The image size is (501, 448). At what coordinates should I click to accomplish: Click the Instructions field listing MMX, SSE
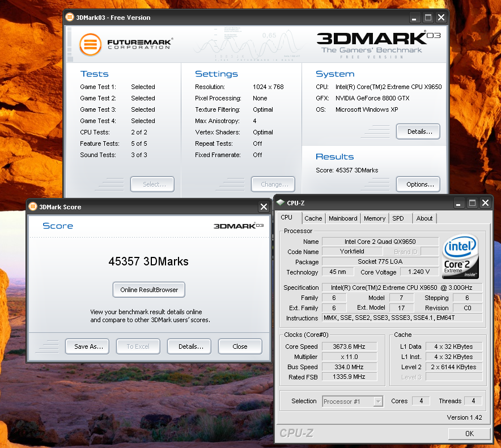click(402, 318)
